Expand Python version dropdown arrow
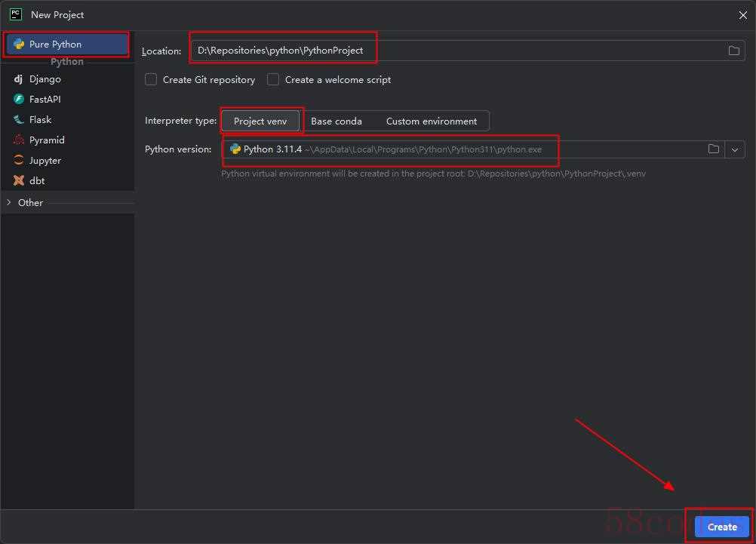The image size is (756, 544). (735, 149)
